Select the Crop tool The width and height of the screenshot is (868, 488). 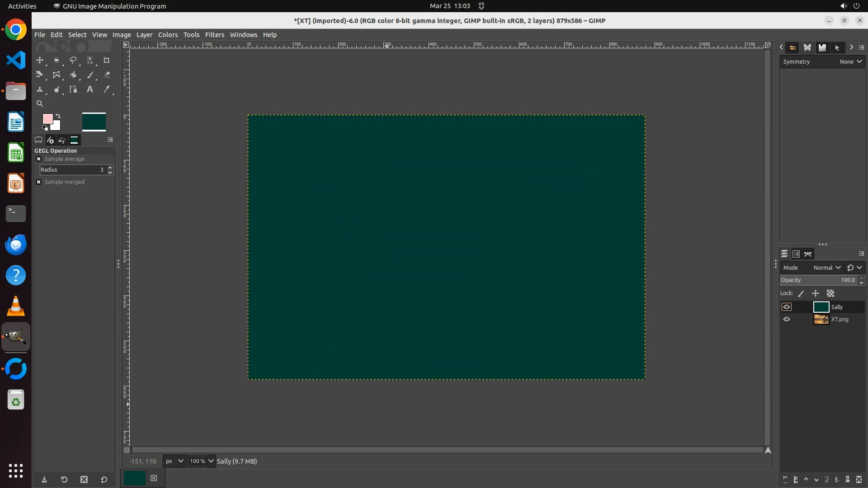tap(106, 60)
